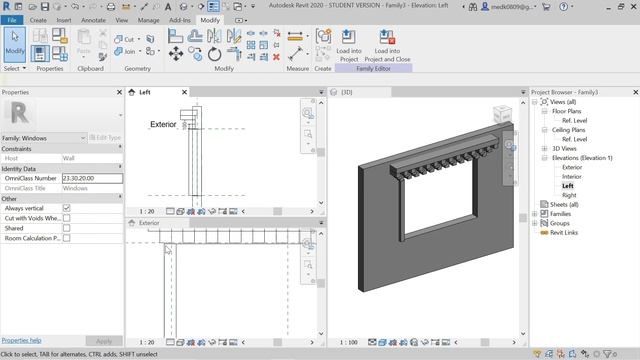This screenshot has height=360, width=640.
Task: Expand the Groups node in Project Browser
Action: 534,223
